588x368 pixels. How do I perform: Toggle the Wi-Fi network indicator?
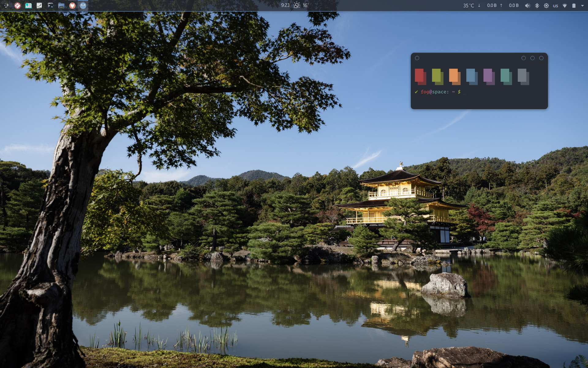(565, 6)
